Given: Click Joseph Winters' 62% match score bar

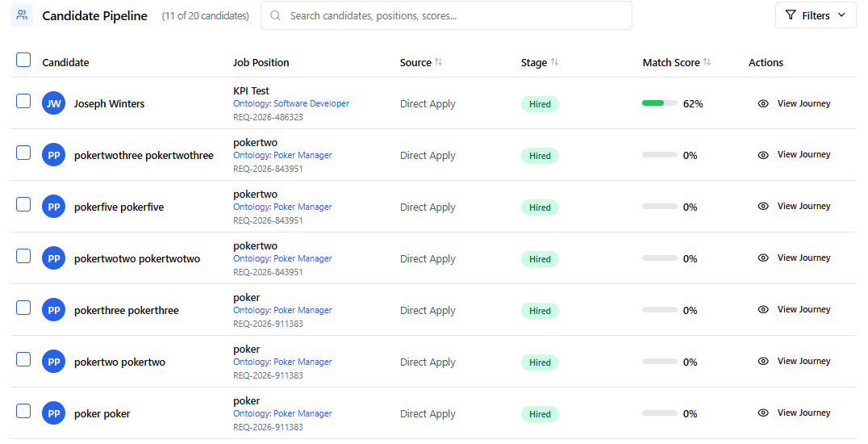Looking at the screenshot, I should (x=659, y=103).
